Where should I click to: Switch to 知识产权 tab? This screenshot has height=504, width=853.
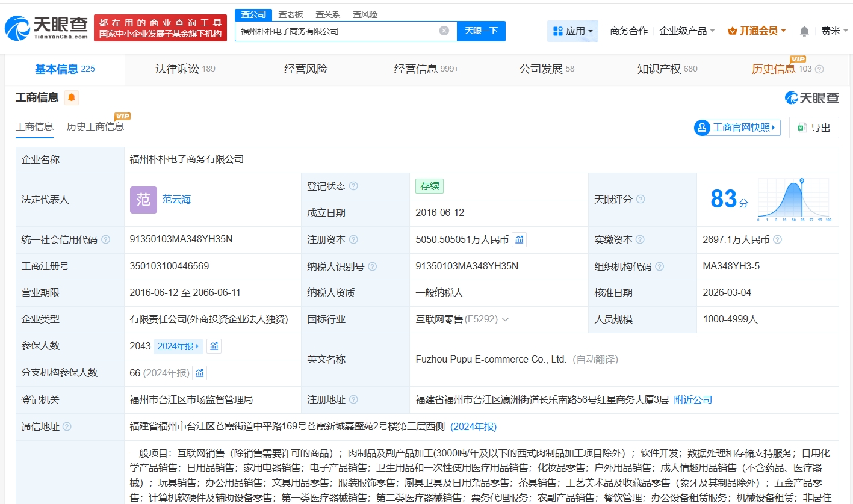[x=667, y=69]
